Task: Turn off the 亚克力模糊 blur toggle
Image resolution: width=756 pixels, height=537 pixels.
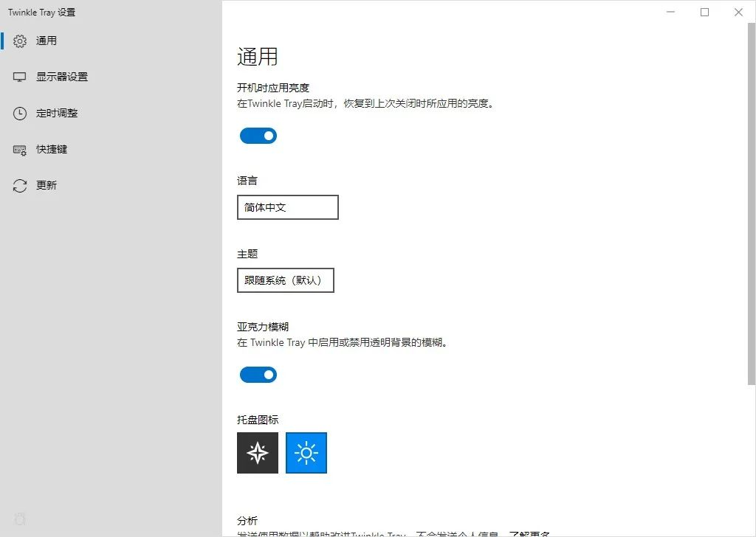Action: click(258, 375)
